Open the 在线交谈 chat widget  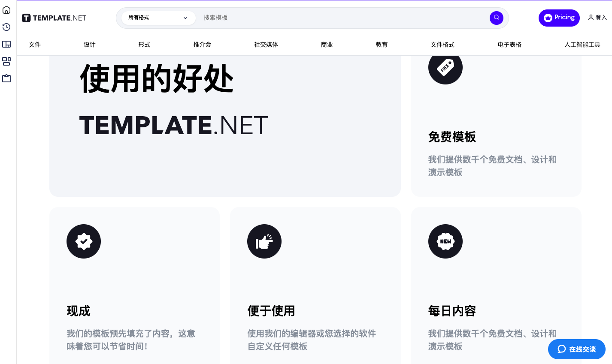pos(576,349)
